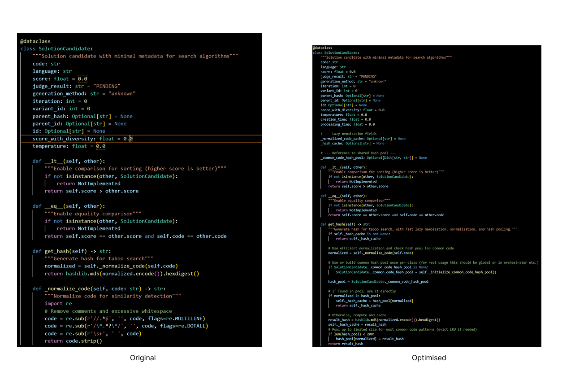Open the Optimised code screenshot
Image resolution: width=588 pixels, height=380 pixels.
point(427,196)
